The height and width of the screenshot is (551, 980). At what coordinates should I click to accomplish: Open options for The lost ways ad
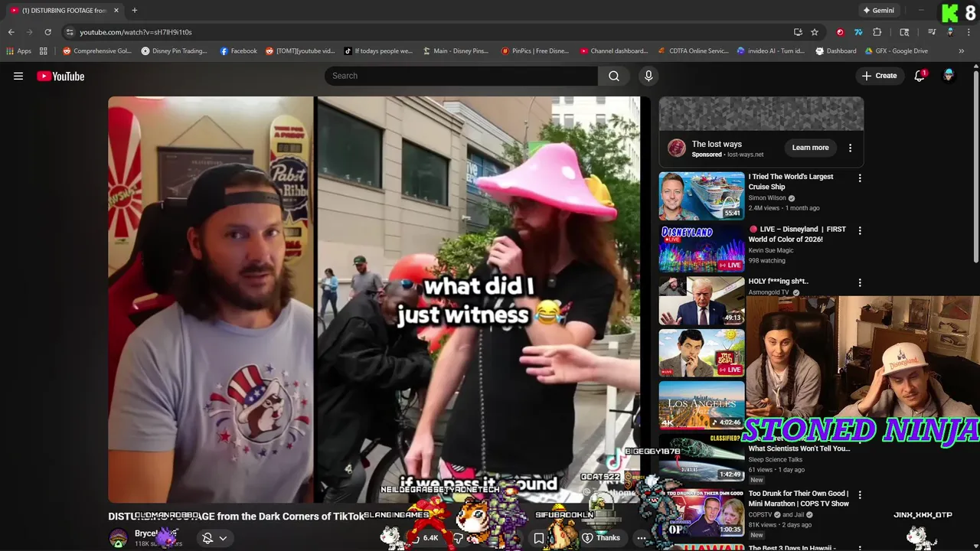coord(850,148)
